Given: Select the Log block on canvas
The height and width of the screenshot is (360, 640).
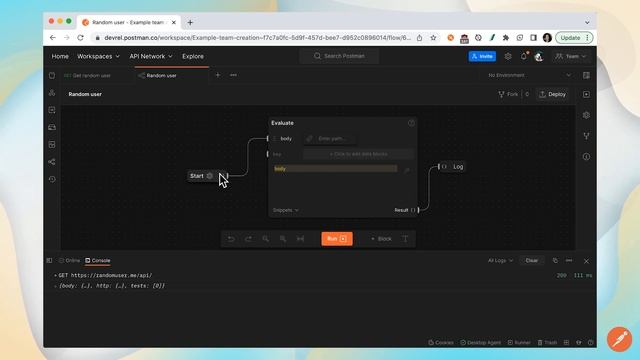Looking at the screenshot, I should [453, 167].
